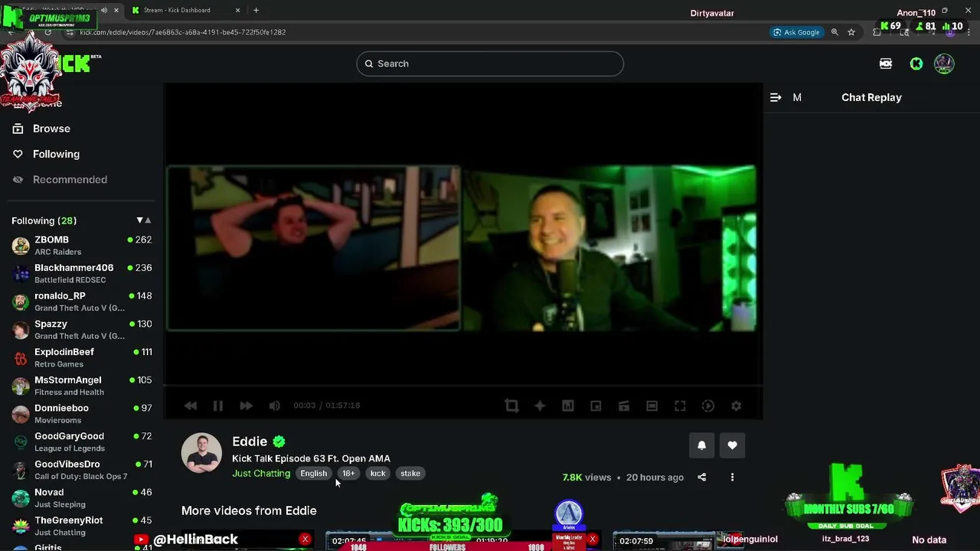
Task: Open the video player settings gear
Action: [x=736, y=406]
